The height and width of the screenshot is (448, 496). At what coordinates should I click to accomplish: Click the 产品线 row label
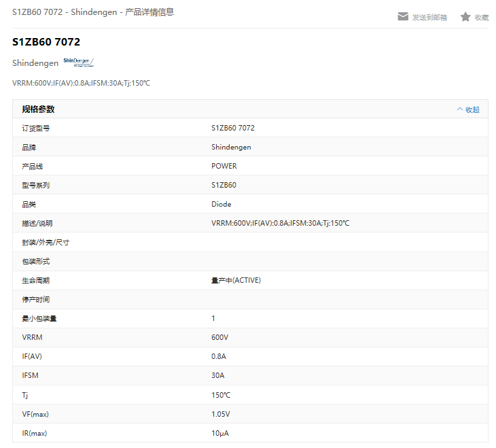(32, 167)
